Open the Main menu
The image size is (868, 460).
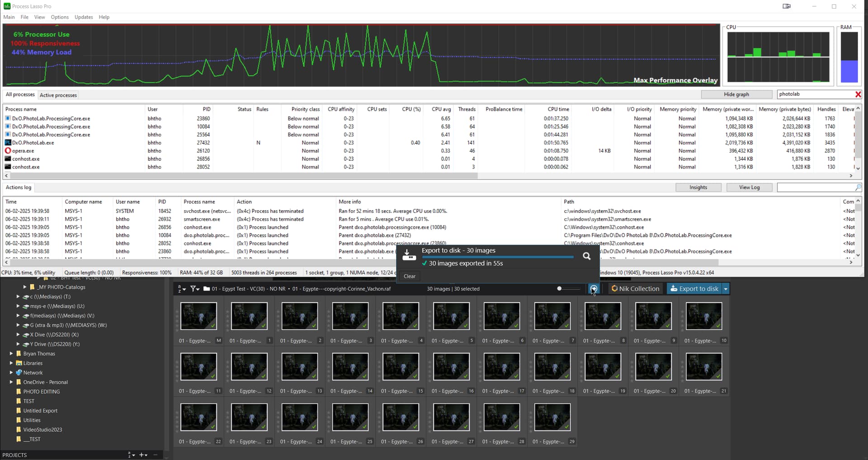9,17
